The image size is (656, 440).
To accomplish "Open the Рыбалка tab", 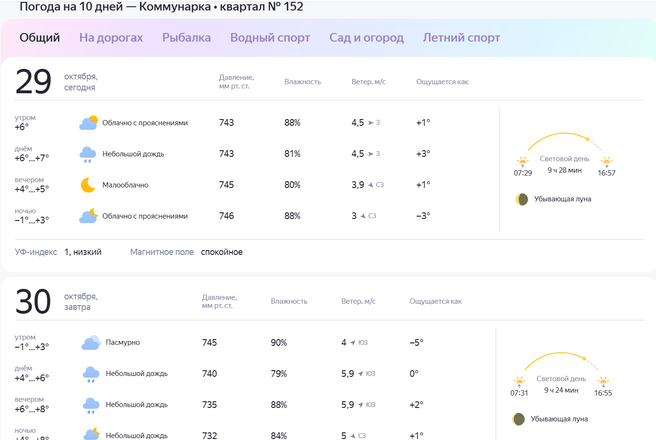I will 187,38.
